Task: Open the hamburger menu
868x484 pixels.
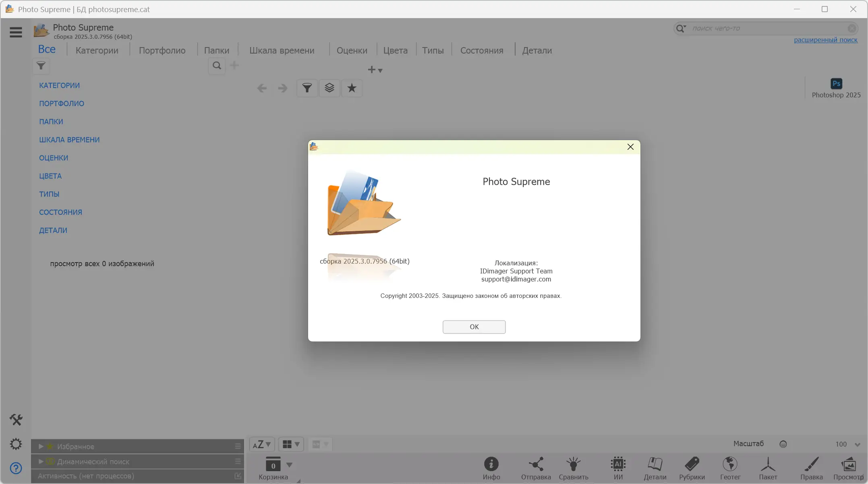Action: pyautogui.click(x=16, y=32)
